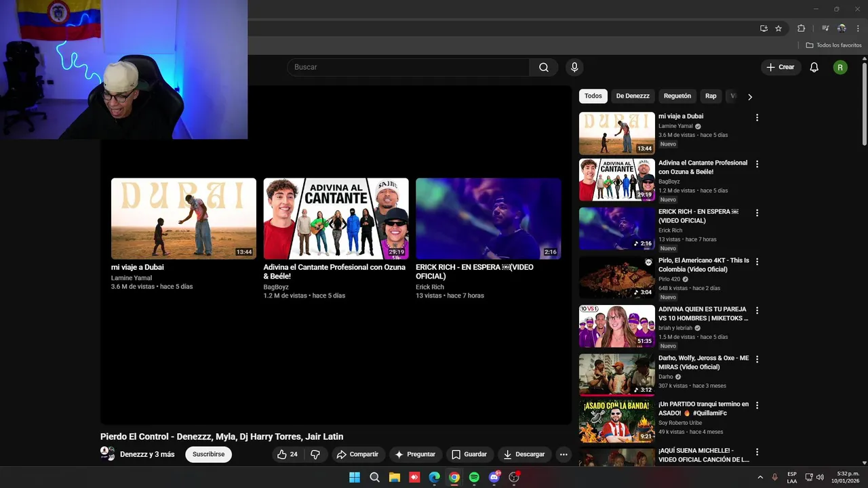The image size is (868, 488).
Task: Click the system tray microphone indicator
Action: coord(774,477)
